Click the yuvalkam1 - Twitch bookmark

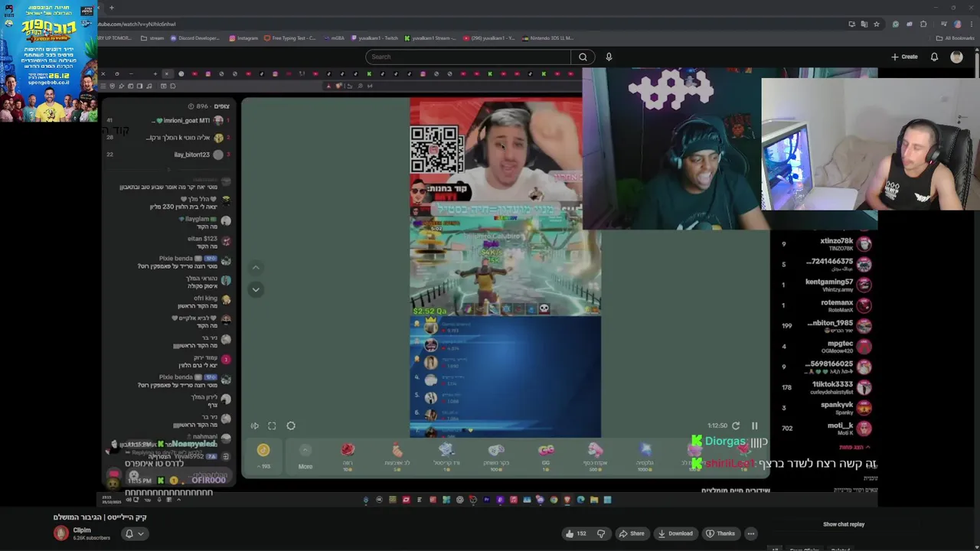375,38
